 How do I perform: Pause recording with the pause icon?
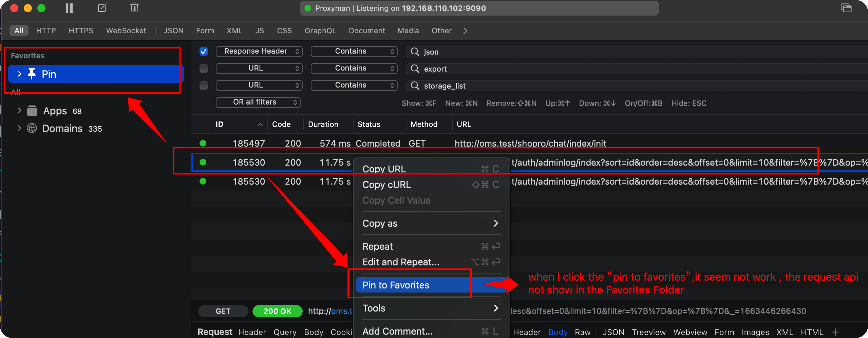click(69, 8)
